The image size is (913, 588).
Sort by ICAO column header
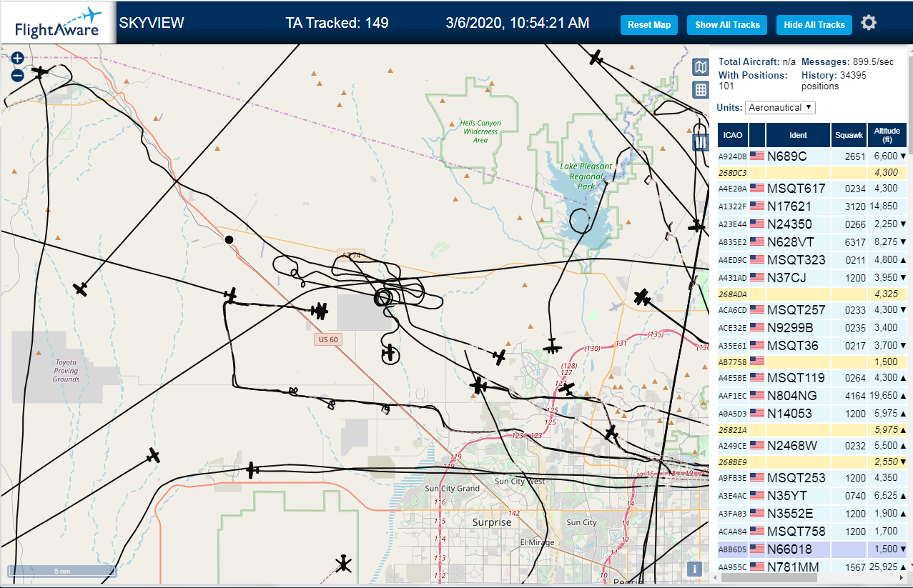click(732, 135)
